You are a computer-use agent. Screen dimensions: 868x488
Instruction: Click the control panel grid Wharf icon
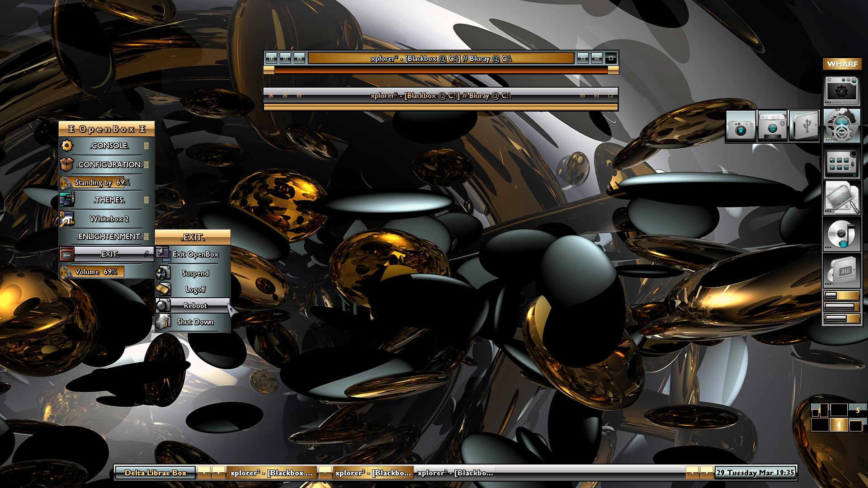click(x=841, y=162)
